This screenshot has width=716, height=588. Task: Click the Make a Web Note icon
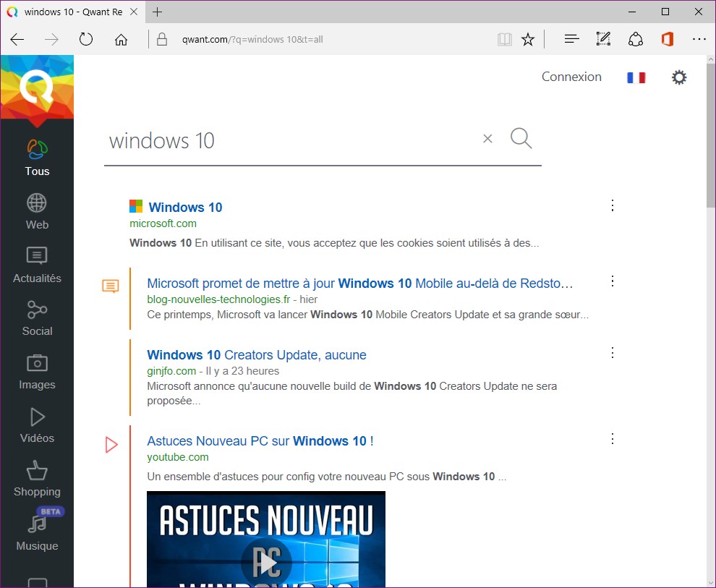(603, 39)
